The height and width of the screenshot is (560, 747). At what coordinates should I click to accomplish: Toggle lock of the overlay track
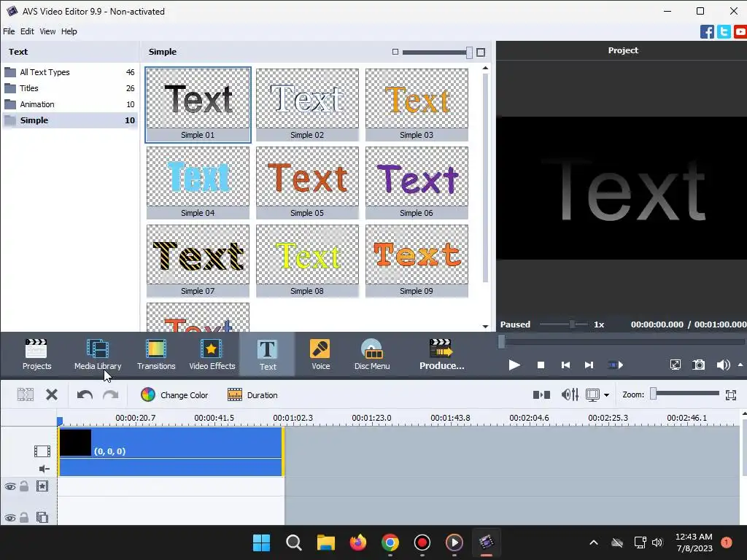[24, 517]
